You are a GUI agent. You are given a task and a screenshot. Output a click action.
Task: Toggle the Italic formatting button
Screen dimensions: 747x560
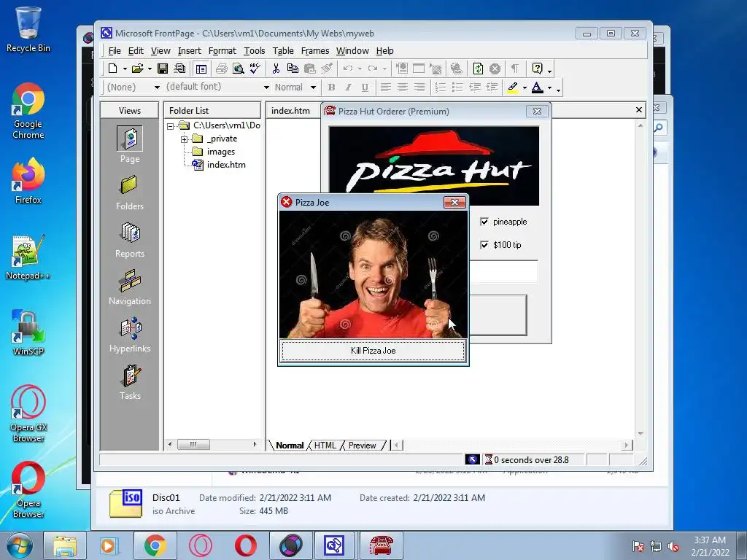(x=348, y=87)
